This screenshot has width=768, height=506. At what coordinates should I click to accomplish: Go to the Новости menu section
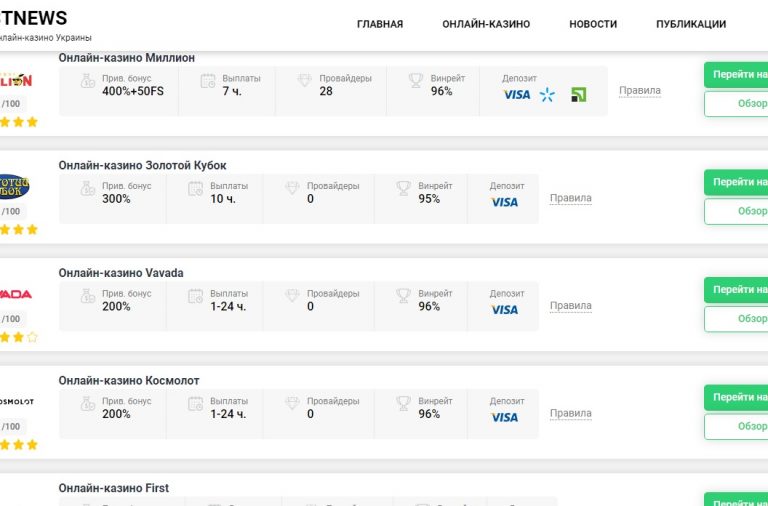[x=593, y=24]
